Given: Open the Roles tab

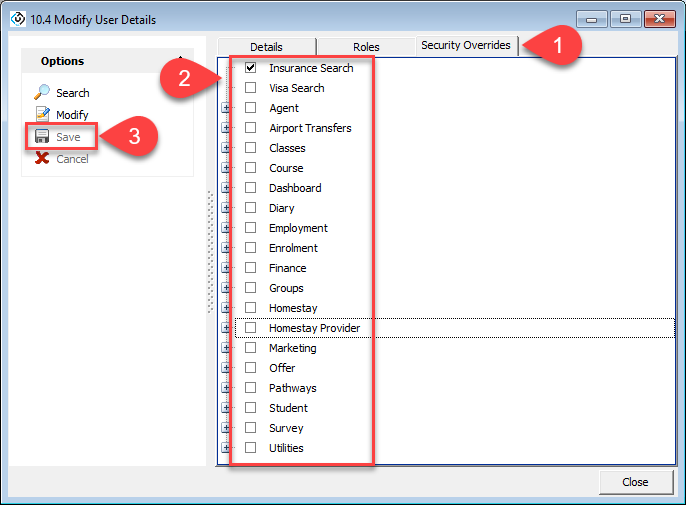Looking at the screenshot, I should pos(366,47).
